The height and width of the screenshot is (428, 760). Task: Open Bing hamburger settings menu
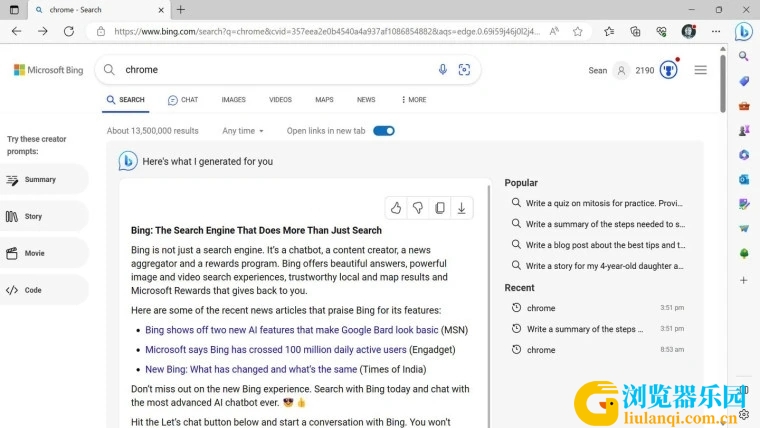[700, 70]
